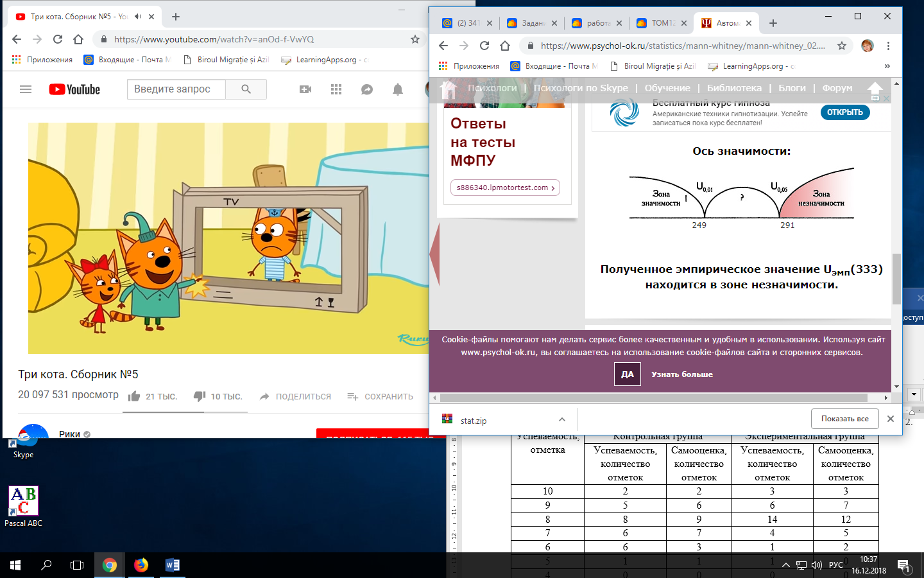Image resolution: width=924 pixels, height=578 pixels.
Task: Open a new tab in psychol-ok window
Action: click(x=773, y=23)
